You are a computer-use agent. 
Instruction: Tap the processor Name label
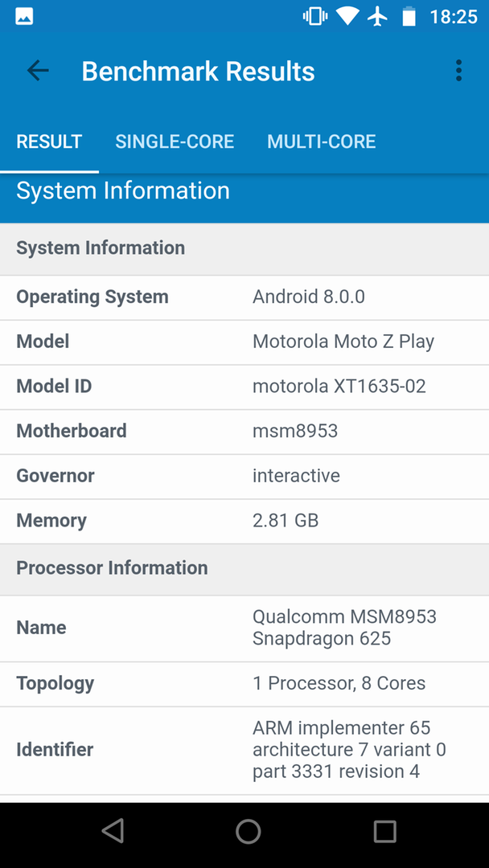[x=41, y=628]
